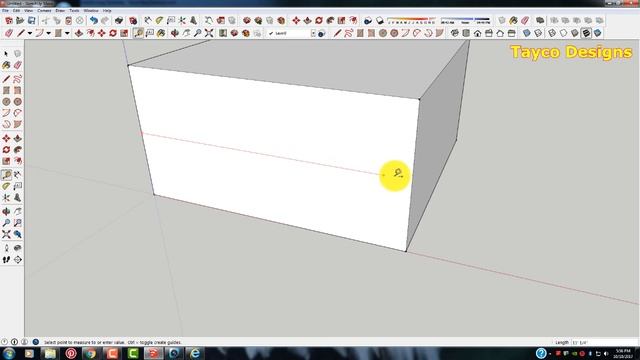
Task: Select the Protractor tool in left toolbar
Action: coord(6,186)
